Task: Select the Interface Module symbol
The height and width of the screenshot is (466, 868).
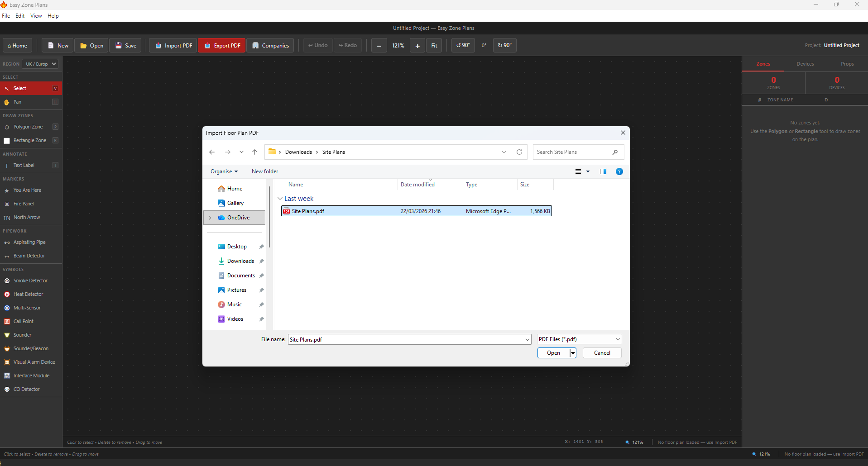Action: pyautogui.click(x=31, y=376)
